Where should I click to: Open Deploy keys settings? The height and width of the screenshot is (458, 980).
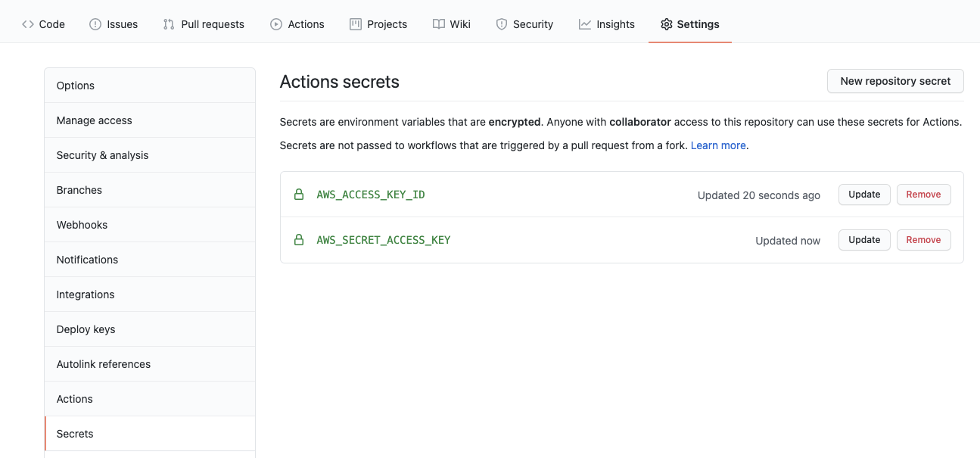click(86, 329)
